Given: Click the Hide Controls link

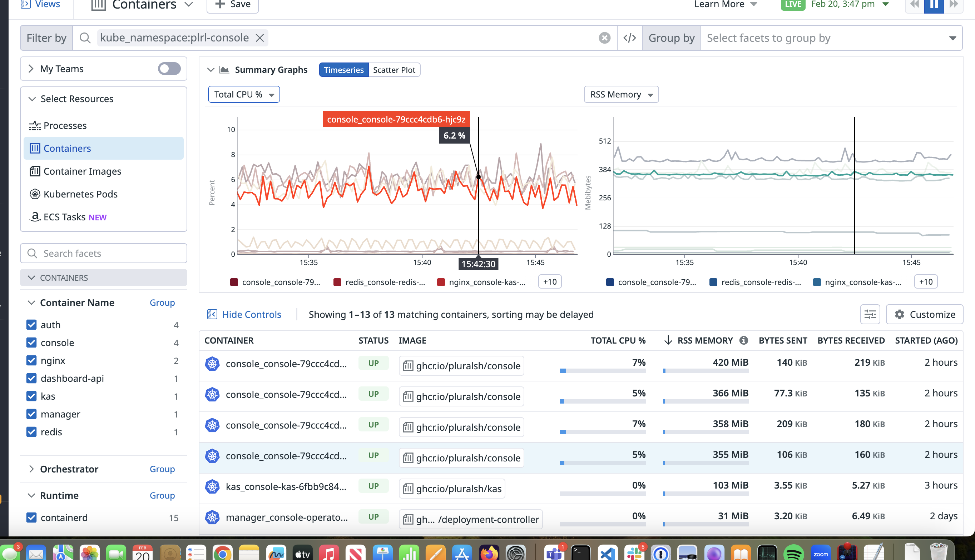Looking at the screenshot, I should tap(252, 314).
